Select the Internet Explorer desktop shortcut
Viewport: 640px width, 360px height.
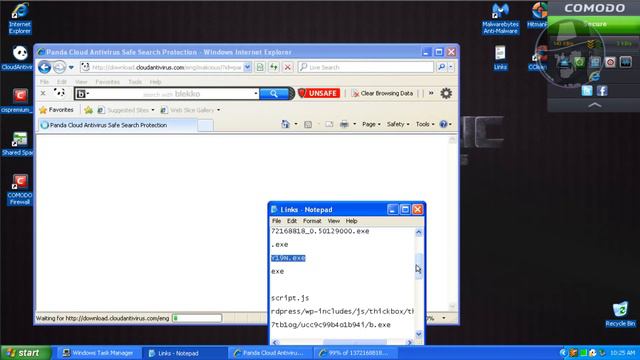pos(20,19)
